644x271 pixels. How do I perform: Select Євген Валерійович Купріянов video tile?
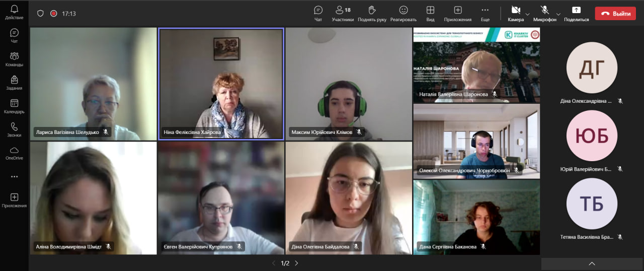pos(221,198)
